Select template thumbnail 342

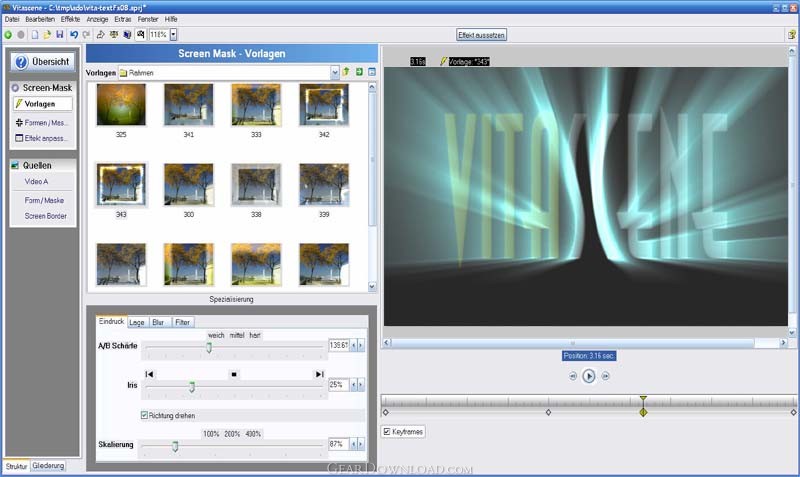point(324,105)
